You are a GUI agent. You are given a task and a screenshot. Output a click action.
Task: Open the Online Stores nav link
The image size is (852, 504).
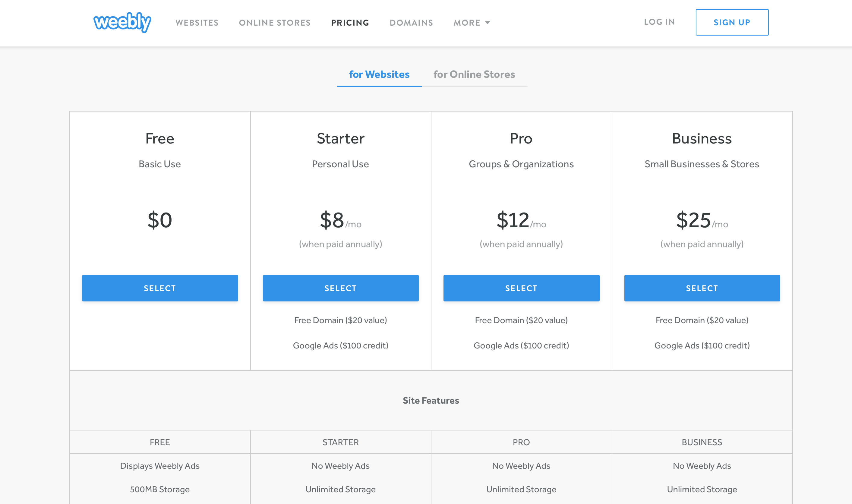point(275,23)
